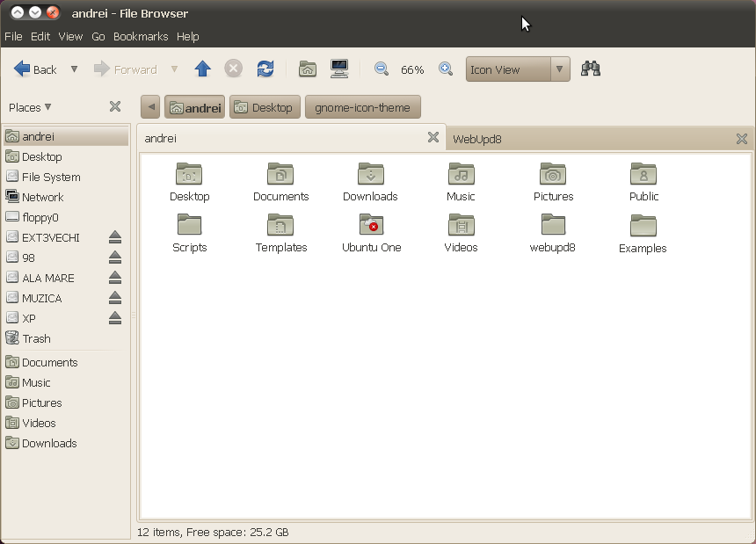The height and width of the screenshot is (544, 756).
Task: Open the Pictures folder icon in main pane
Action: coord(553,174)
